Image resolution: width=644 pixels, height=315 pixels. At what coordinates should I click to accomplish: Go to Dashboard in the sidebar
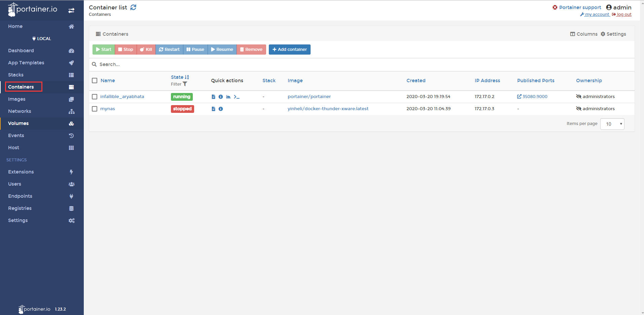point(21,51)
